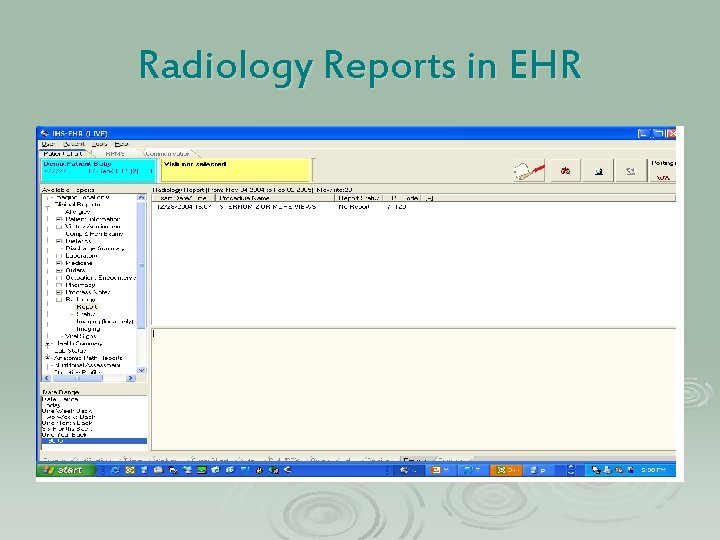Select Clinical Reports in the tree

click(77, 205)
